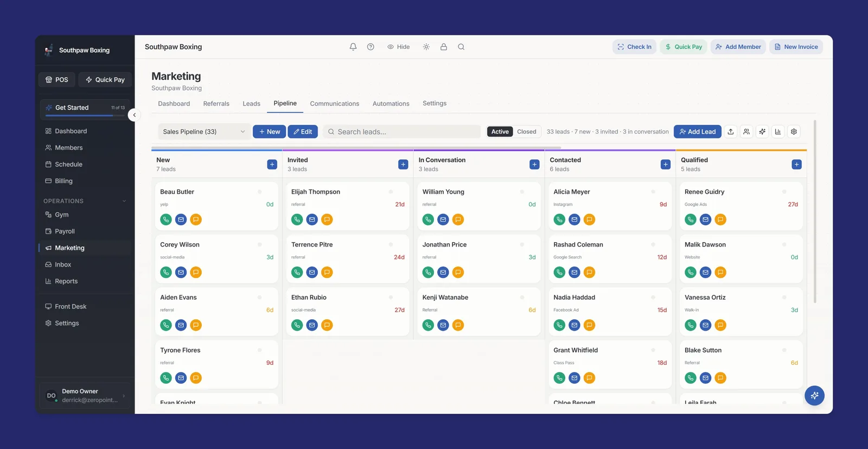Open pipeline settings gear icon
Image resolution: width=868 pixels, height=449 pixels.
tap(794, 131)
